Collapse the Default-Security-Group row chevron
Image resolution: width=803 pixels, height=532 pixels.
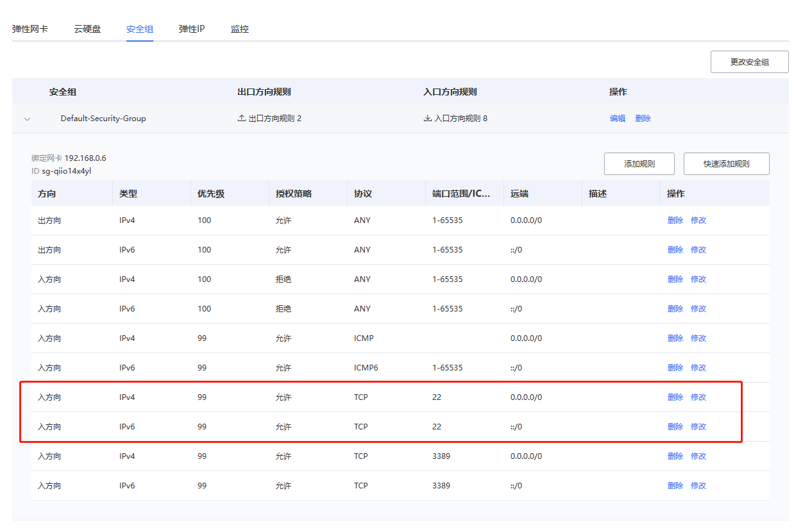pos(27,119)
